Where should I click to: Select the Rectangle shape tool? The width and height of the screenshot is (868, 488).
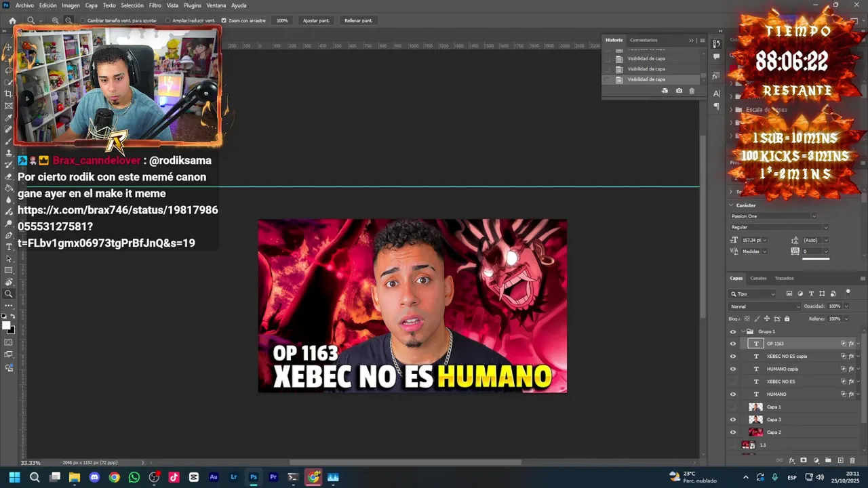coord(9,270)
